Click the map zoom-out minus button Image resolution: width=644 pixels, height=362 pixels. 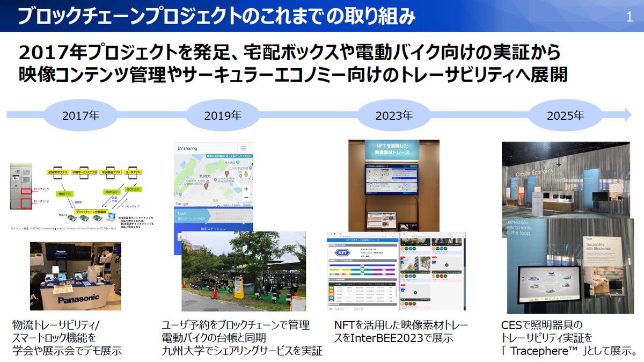[246, 197]
